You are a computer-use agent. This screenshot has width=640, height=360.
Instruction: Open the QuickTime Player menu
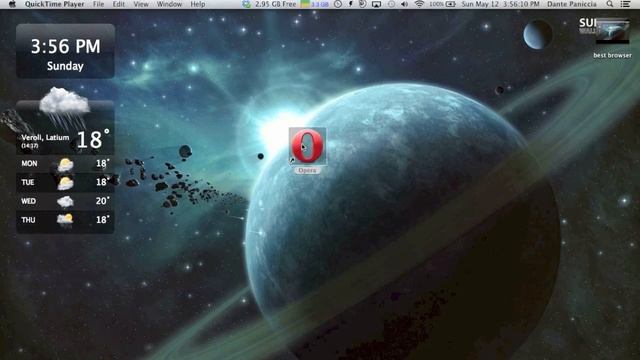click(54, 4)
